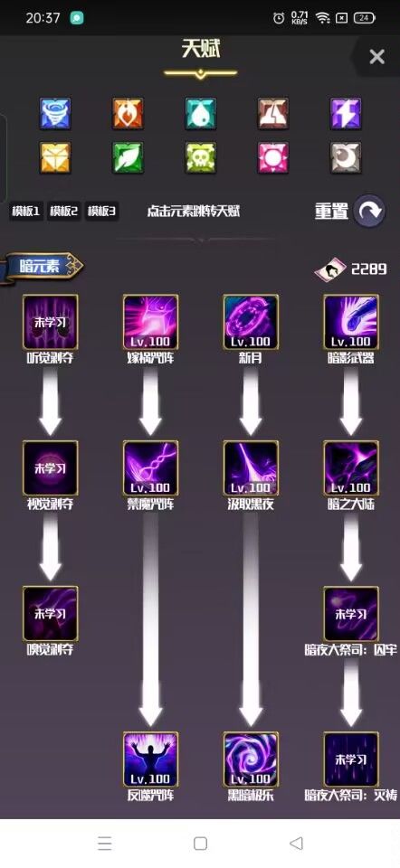The image size is (400, 868).
Task: Select the purple lightning element icon
Action: [x=346, y=113]
